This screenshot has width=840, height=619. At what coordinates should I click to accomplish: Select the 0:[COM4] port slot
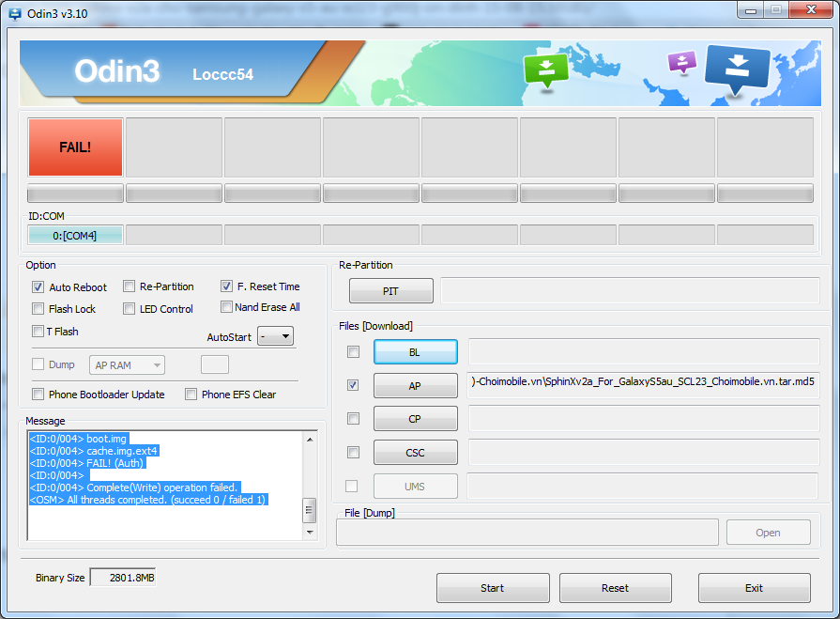75,235
